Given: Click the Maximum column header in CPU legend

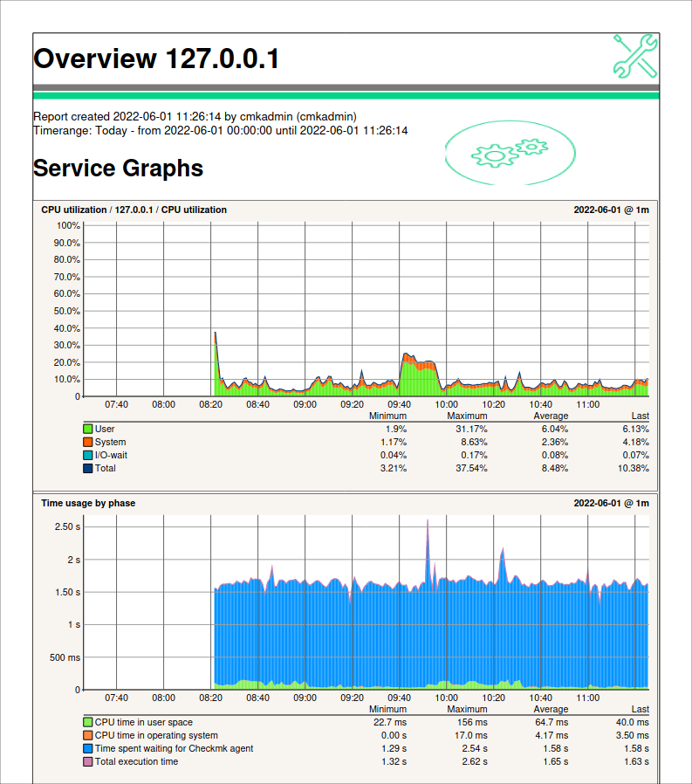Looking at the screenshot, I should point(467,416).
